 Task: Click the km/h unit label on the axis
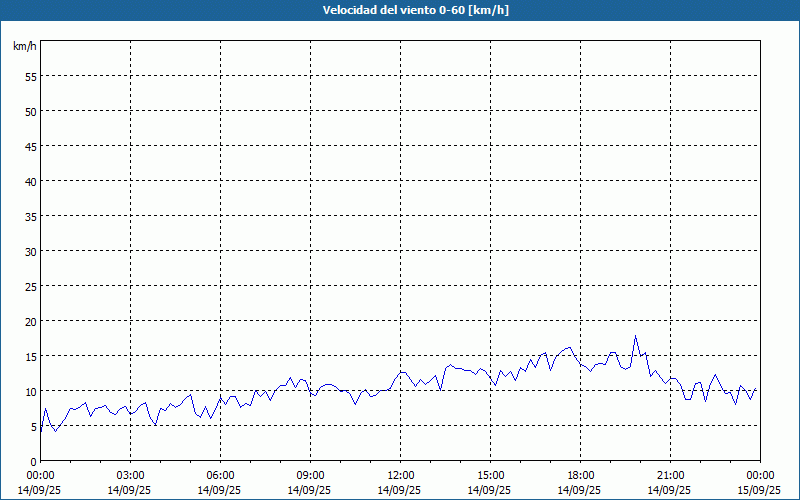coord(25,46)
